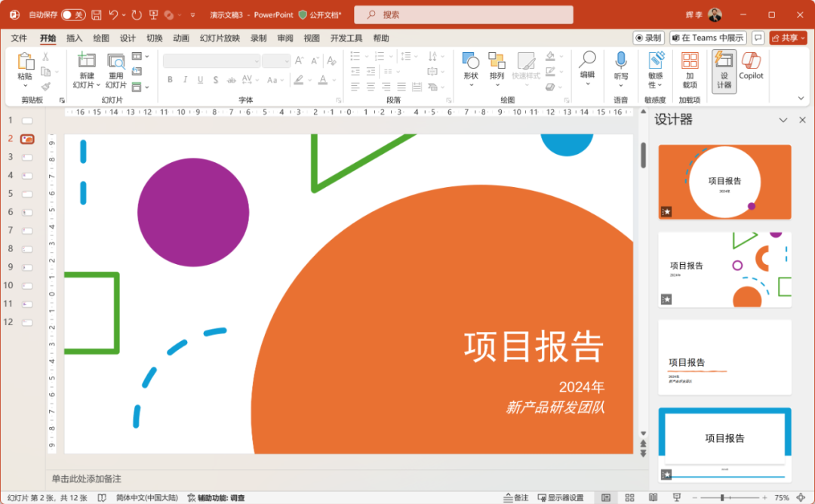Click the zoom out minus button
Screen dimensions: 815x504
(x=694, y=498)
